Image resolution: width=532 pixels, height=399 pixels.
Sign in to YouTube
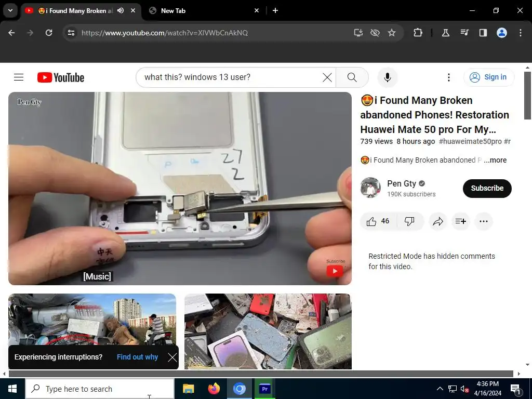click(489, 77)
